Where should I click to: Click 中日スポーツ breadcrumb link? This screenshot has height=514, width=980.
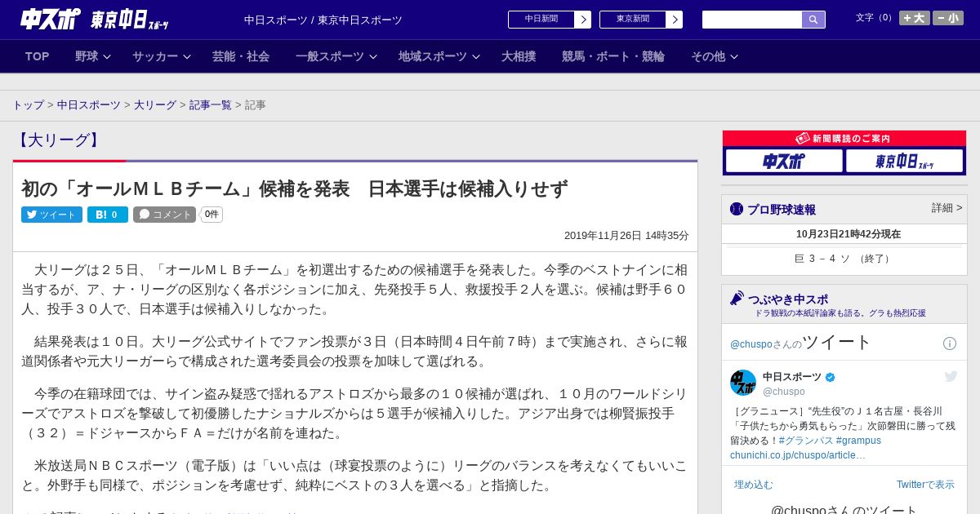[89, 105]
